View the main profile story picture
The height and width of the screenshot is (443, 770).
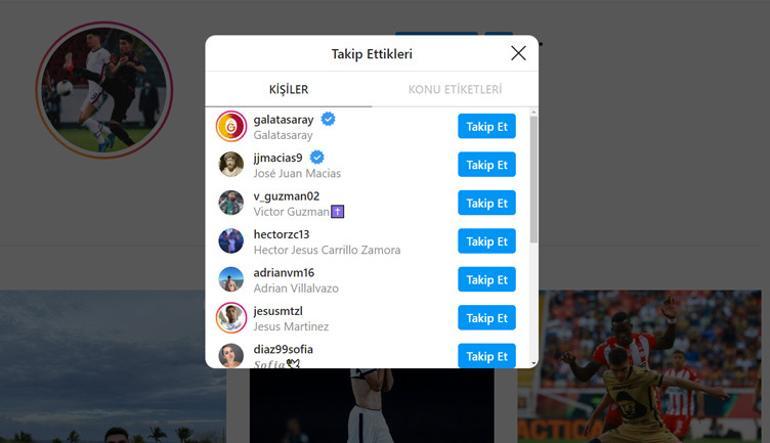pyautogui.click(x=104, y=90)
